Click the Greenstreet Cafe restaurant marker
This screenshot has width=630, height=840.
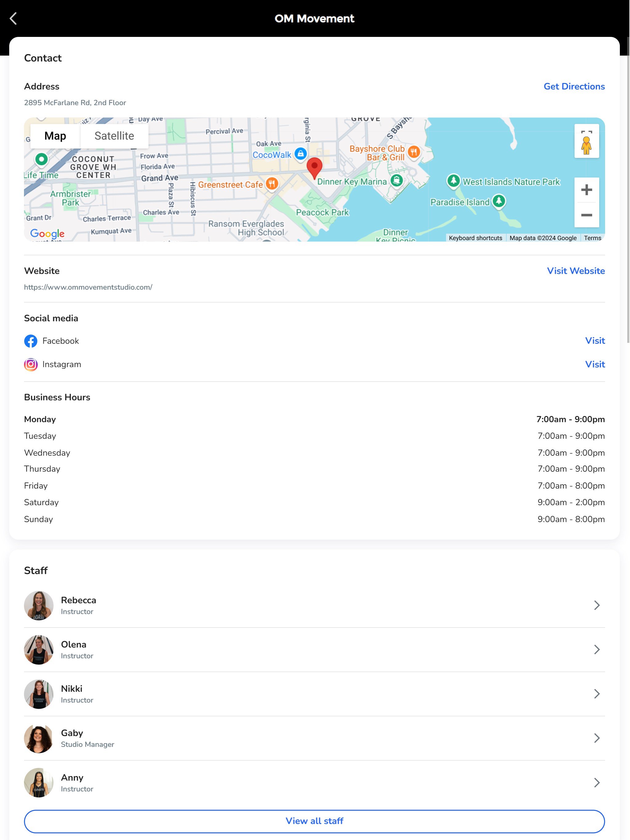click(x=272, y=184)
